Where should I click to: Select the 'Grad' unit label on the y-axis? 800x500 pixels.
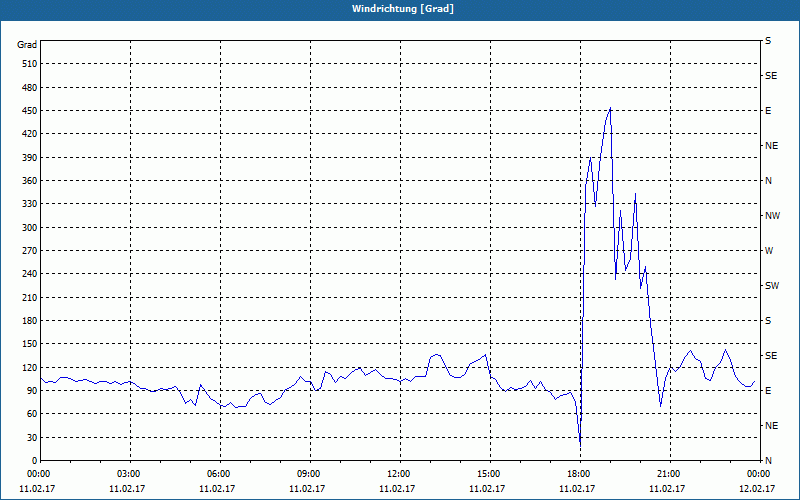27,45
